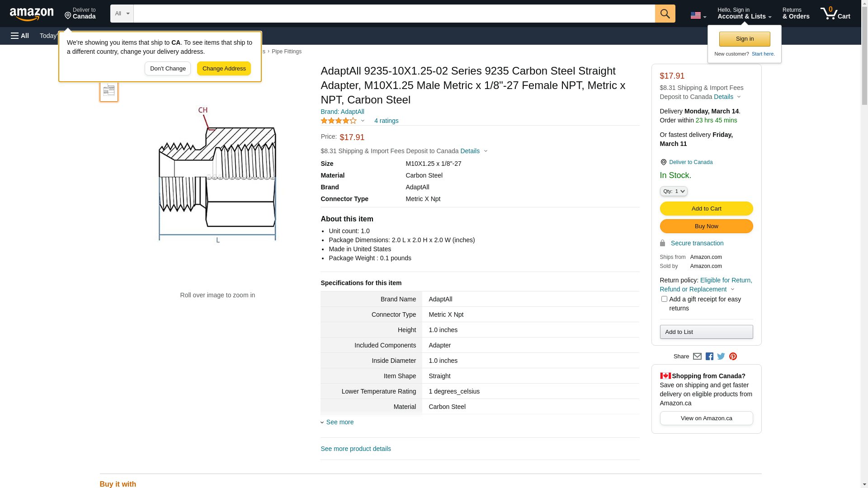Expand the star rating breakdown
The height and width of the screenshot is (488, 868).
pyautogui.click(x=343, y=121)
